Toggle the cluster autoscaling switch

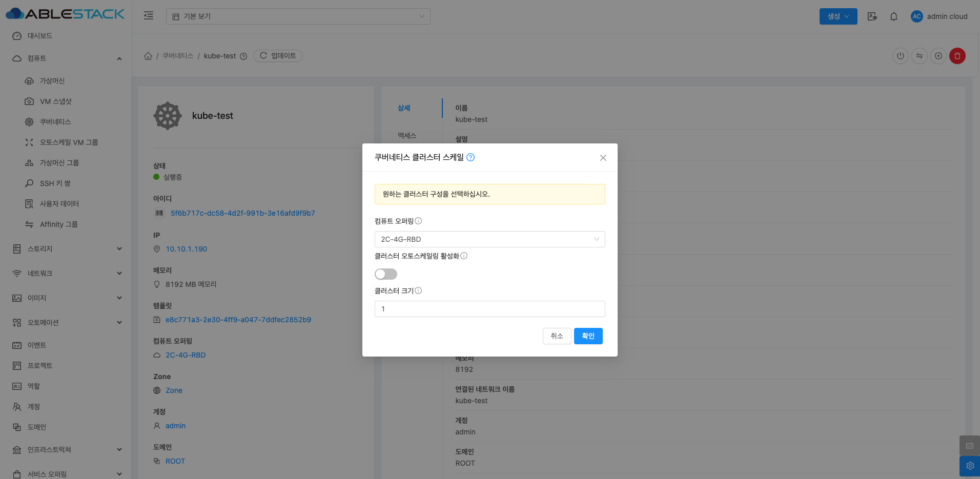(385, 274)
